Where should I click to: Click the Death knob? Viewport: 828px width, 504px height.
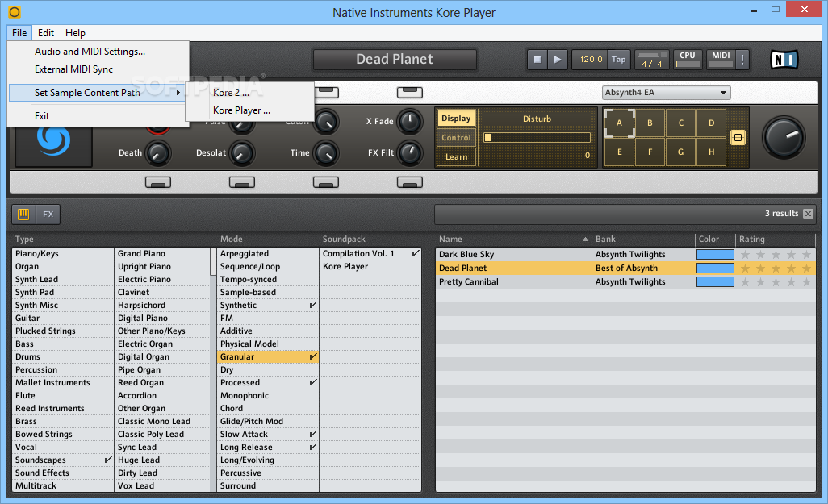click(x=157, y=153)
